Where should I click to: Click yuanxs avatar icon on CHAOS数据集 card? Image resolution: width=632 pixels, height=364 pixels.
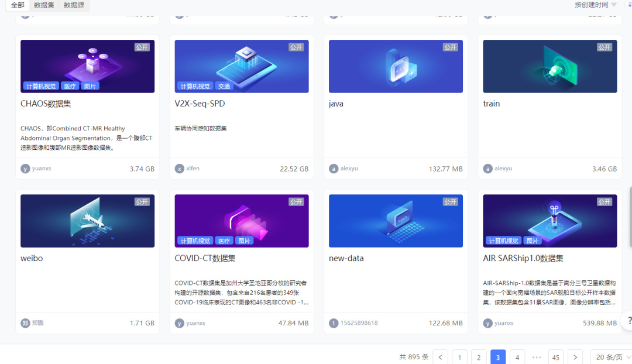(x=25, y=169)
